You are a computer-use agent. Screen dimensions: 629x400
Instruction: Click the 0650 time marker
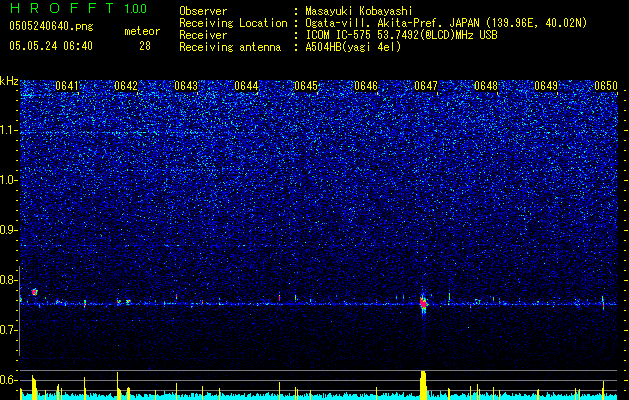606,86
